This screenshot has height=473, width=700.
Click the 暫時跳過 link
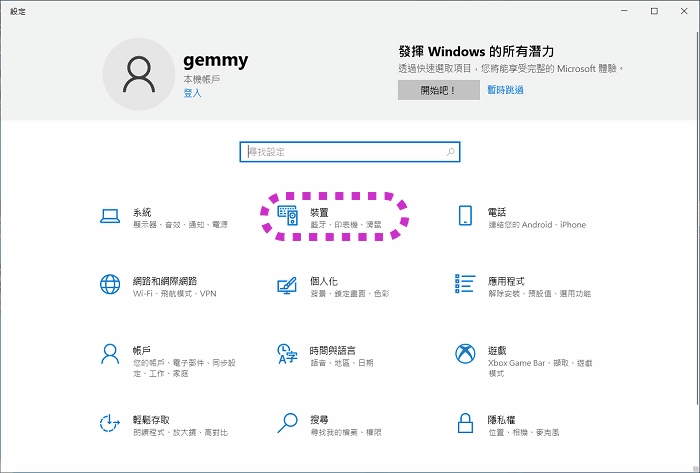pyautogui.click(x=505, y=90)
